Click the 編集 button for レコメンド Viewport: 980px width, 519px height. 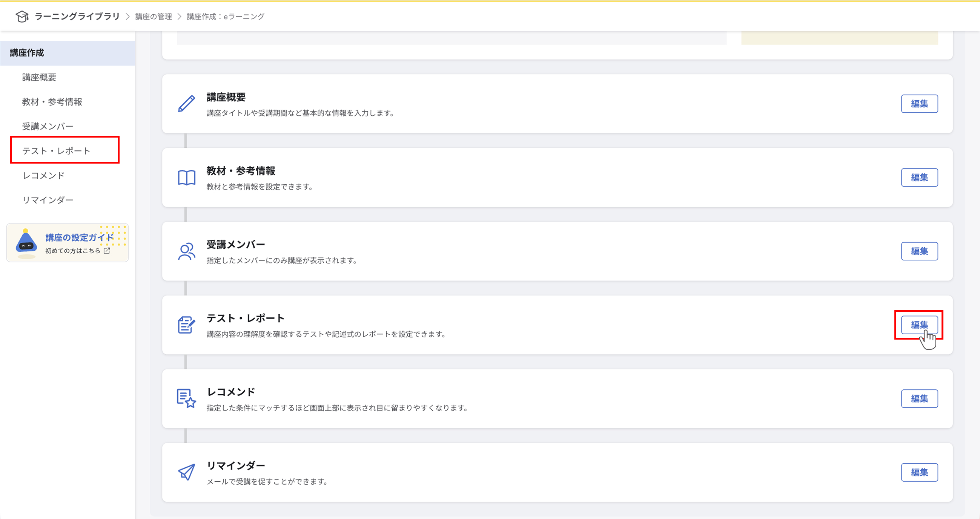click(x=920, y=398)
